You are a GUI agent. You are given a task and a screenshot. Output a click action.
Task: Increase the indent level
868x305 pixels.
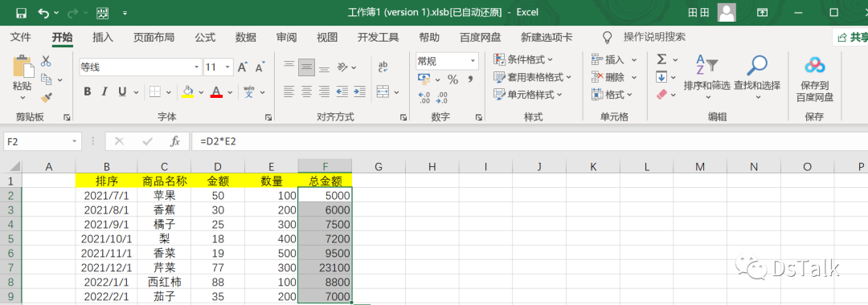point(360,91)
